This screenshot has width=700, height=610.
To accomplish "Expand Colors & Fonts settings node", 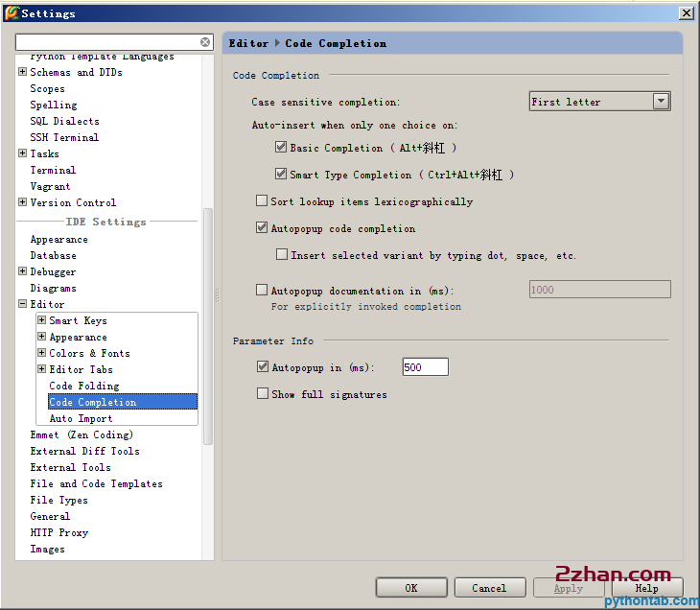I will coord(42,353).
